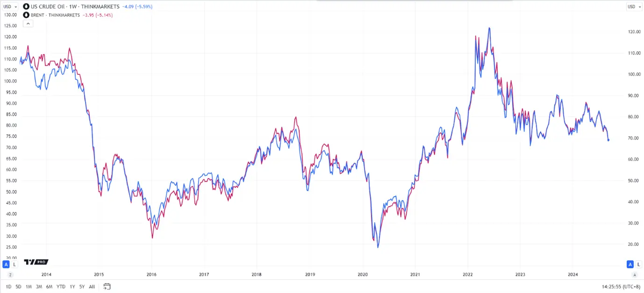Screen dimensions: 644x293
Task: Click the US Crude Oil symbol drop icon
Action: [x=26, y=7]
